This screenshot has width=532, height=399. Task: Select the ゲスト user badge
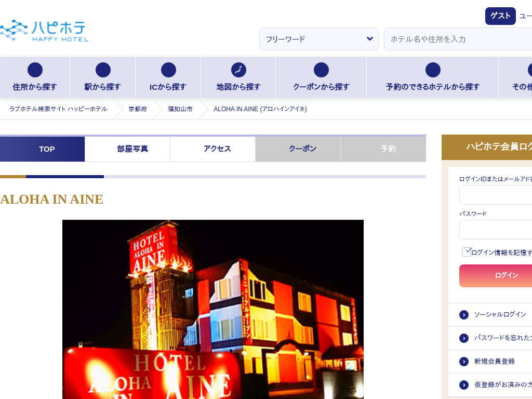[500, 16]
